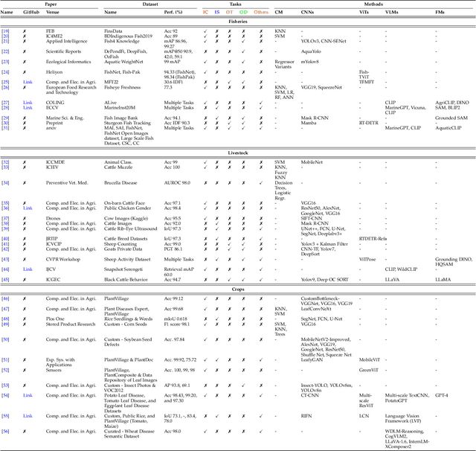476x451 pixels.
Task: Click the Perf. (%) column header
Action: [x=173, y=12]
